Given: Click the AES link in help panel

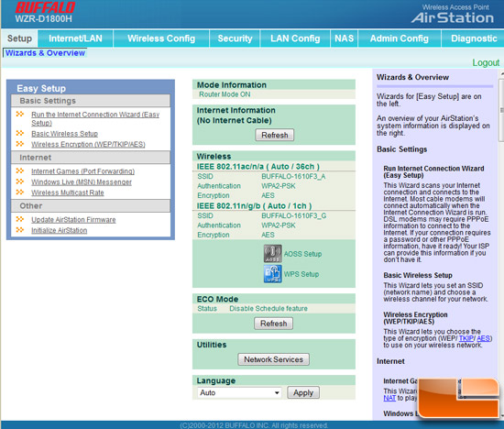Looking at the screenshot, I should [x=484, y=338].
